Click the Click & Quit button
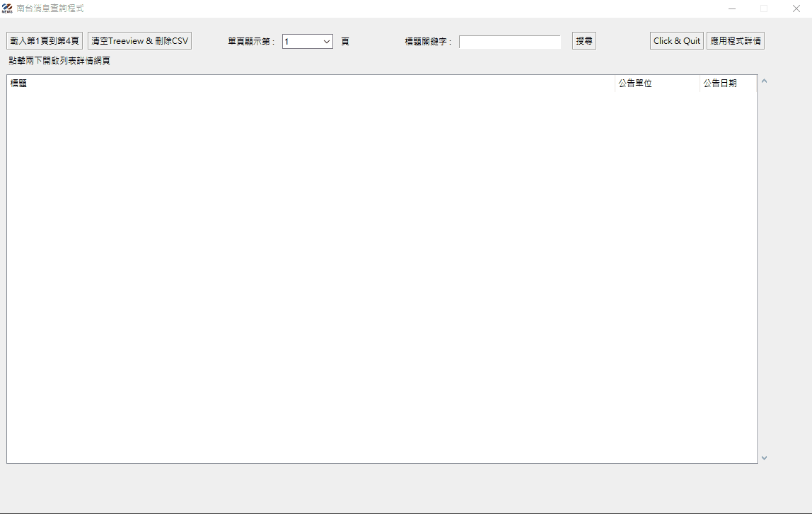Image resolution: width=812 pixels, height=514 pixels. (x=676, y=41)
